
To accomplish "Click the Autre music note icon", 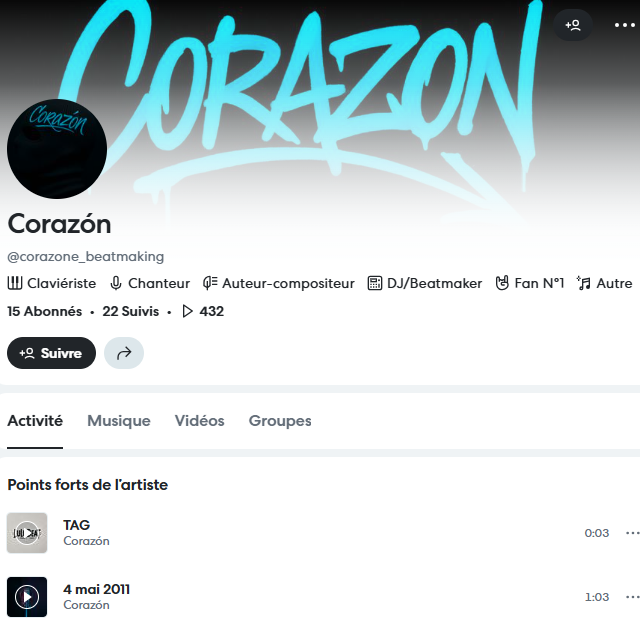I will pyautogui.click(x=584, y=283).
